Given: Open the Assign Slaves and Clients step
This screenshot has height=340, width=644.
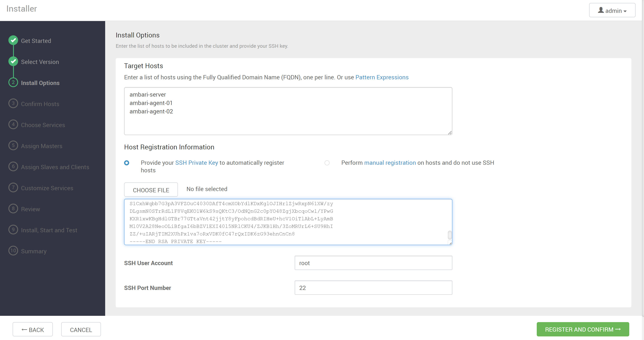Looking at the screenshot, I should (55, 167).
